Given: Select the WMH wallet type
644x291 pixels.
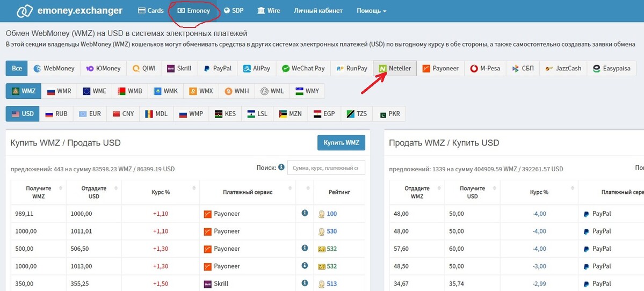Looking at the screenshot, I should [236, 91].
